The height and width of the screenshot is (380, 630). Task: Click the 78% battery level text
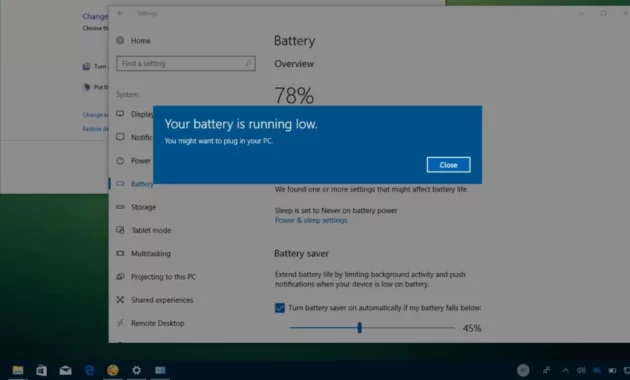294,96
